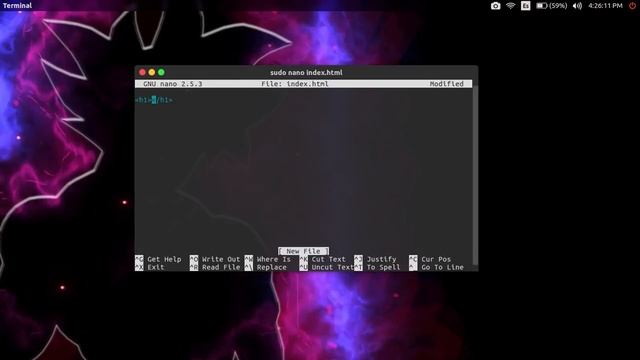Open the Wi-Fi network indicator
Viewport: 640px width, 360px height.
pos(510,6)
